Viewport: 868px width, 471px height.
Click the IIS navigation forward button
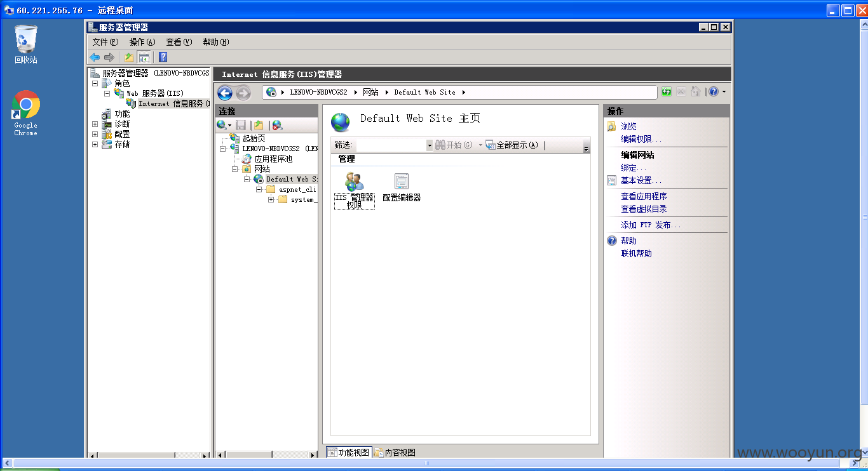click(243, 93)
